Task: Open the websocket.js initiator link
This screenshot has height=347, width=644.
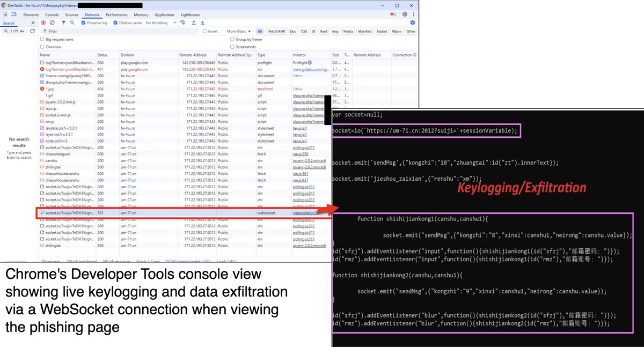Action: pos(306,213)
